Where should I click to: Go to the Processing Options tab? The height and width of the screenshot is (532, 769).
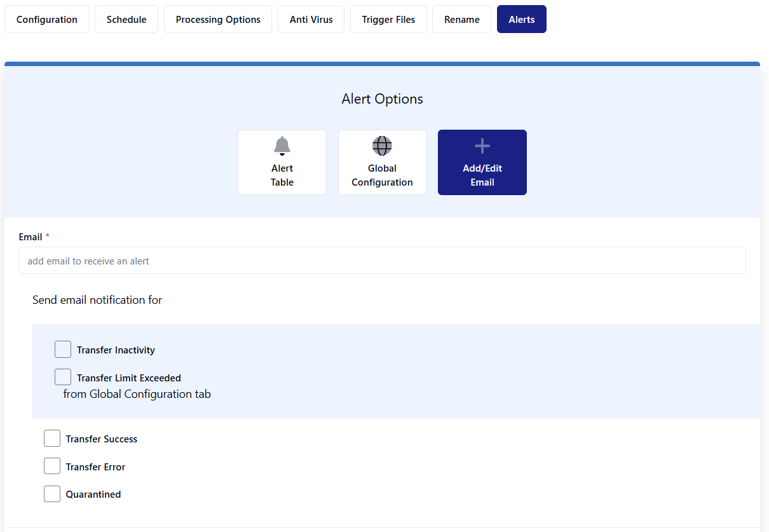click(x=218, y=20)
